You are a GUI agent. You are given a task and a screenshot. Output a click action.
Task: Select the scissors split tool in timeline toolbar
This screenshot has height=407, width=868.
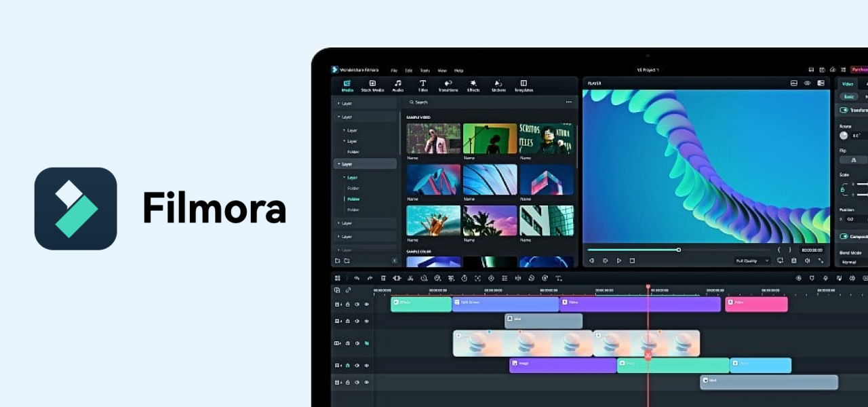[410, 278]
